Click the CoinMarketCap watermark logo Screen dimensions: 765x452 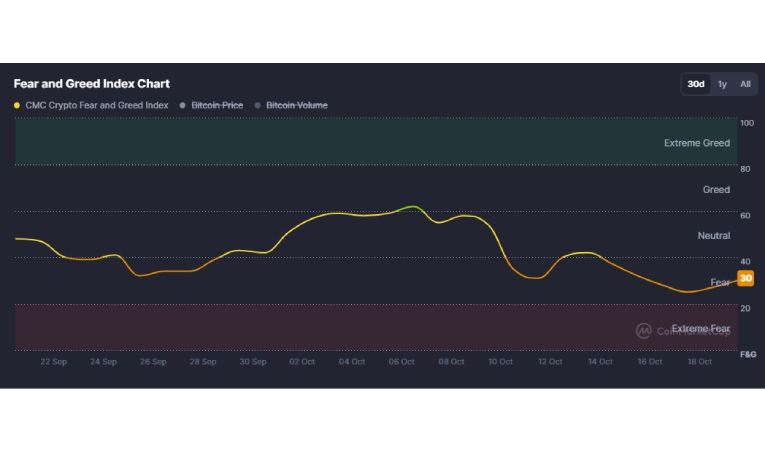click(x=643, y=330)
